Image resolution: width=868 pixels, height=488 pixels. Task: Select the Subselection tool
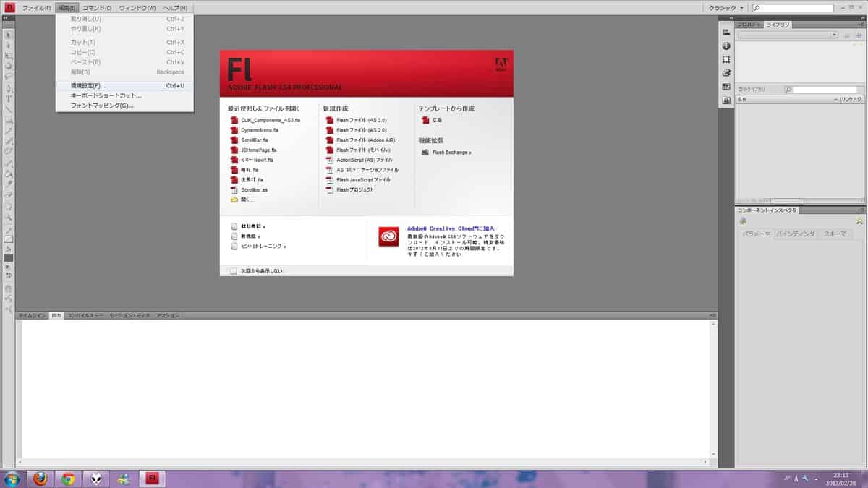[x=9, y=44]
